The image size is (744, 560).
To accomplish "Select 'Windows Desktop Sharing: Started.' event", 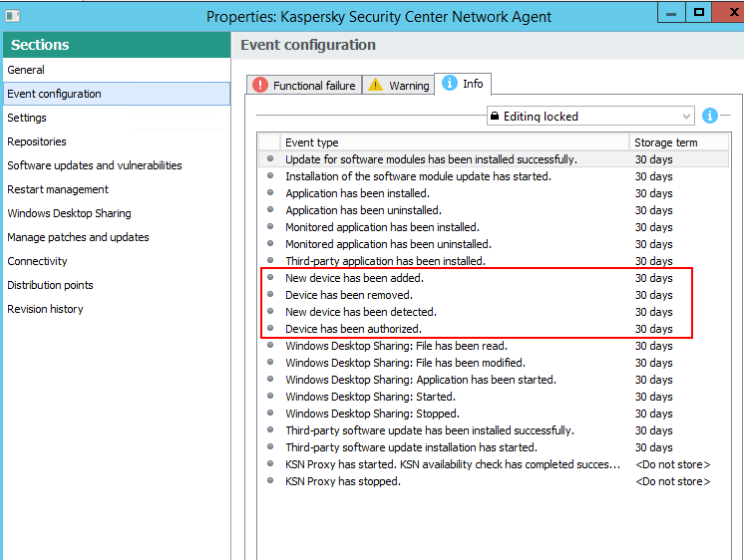I will click(x=494, y=397).
